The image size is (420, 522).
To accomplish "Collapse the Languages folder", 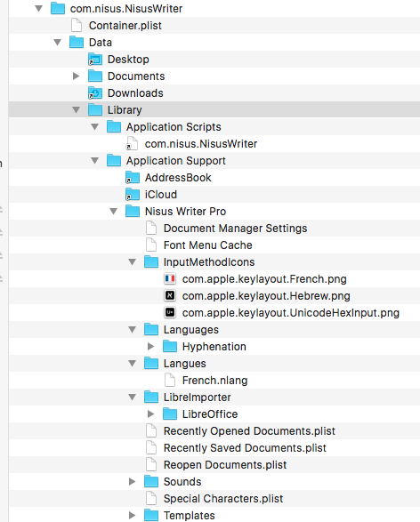I will (133, 330).
